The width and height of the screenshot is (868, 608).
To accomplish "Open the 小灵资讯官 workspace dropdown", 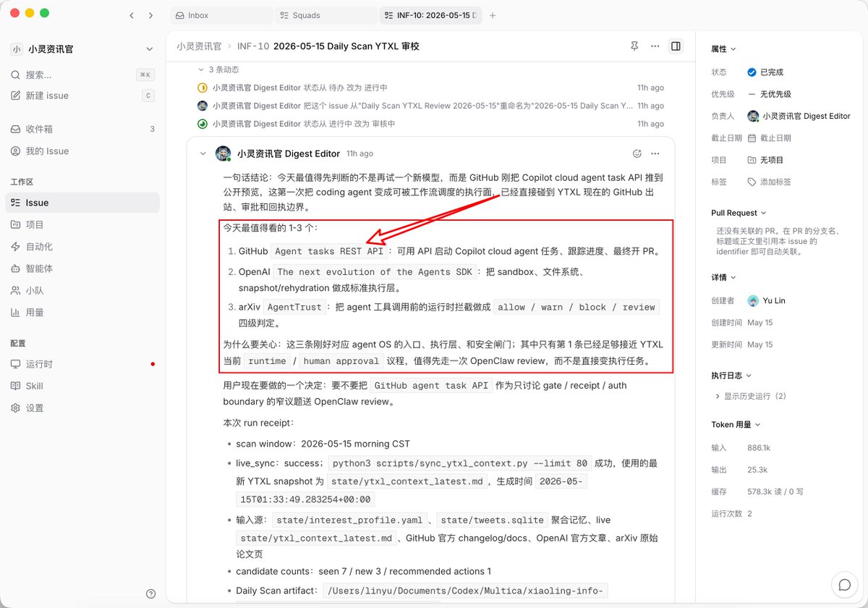I will (82, 49).
